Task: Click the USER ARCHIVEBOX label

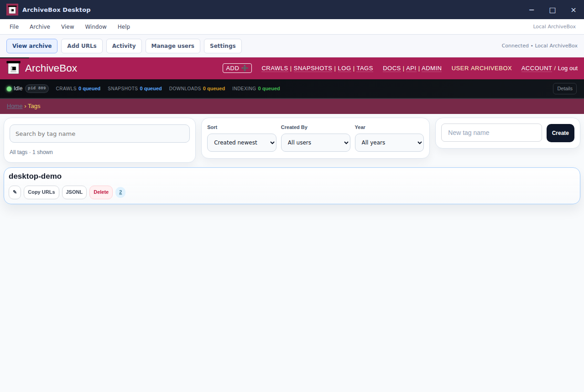Action: pyautogui.click(x=482, y=68)
